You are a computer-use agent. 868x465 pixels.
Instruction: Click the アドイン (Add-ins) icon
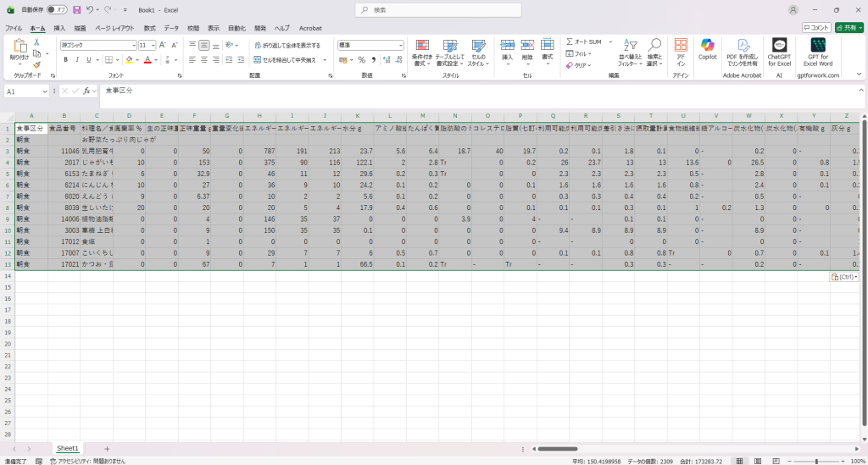coord(680,49)
